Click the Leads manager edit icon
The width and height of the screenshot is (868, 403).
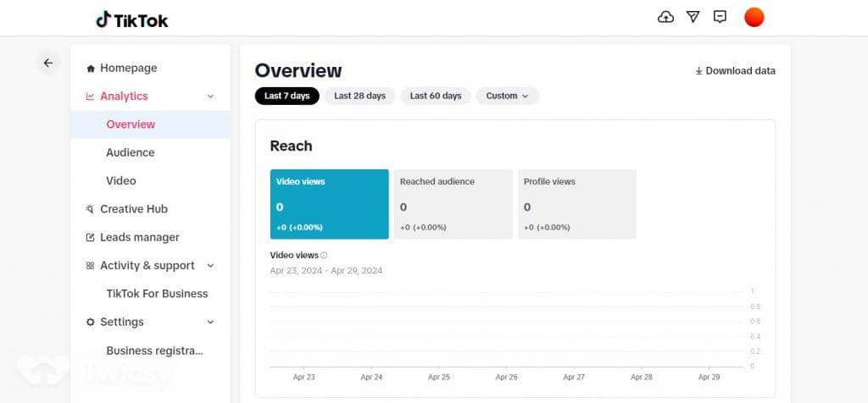click(90, 237)
